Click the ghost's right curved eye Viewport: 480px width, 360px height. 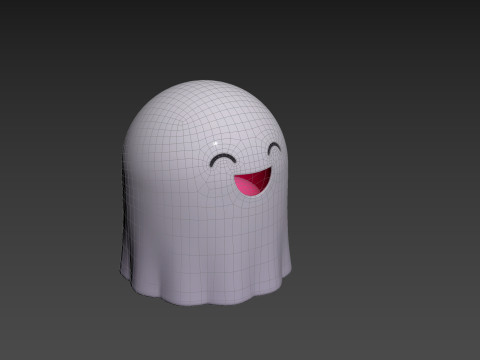click(x=274, y=149)
